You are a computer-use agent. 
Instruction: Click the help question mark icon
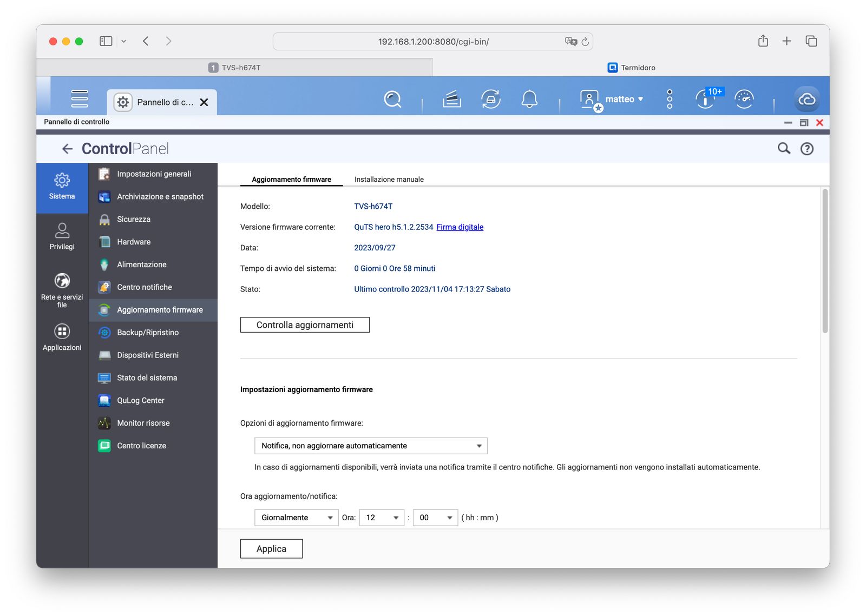(806, 149)
